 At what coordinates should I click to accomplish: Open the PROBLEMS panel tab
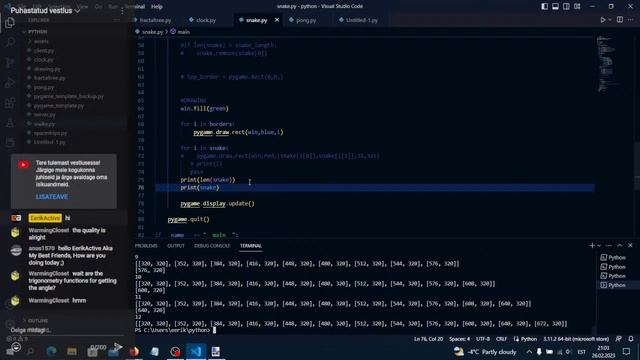146,246
